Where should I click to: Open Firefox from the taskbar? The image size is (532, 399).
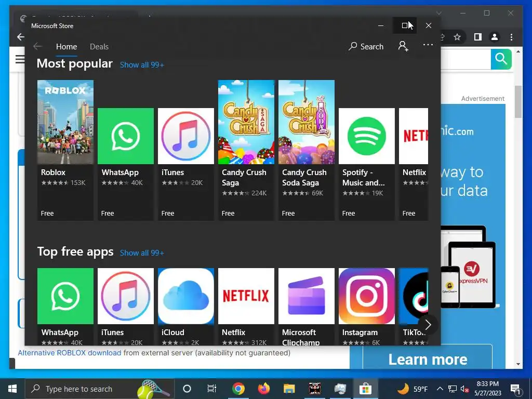(x=263, y=389)
